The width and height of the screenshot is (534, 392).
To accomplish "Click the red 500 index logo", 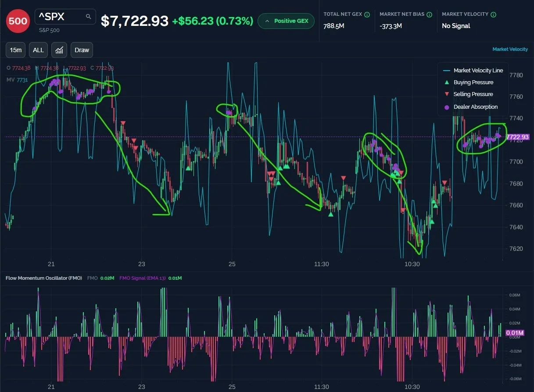I will tap(18, 21).
